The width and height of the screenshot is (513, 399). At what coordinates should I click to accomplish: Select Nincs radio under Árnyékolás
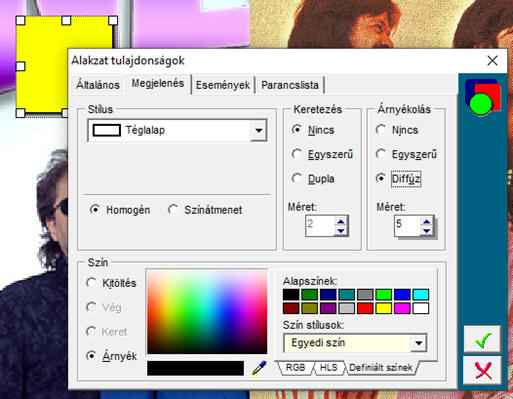tap(397, 130)
